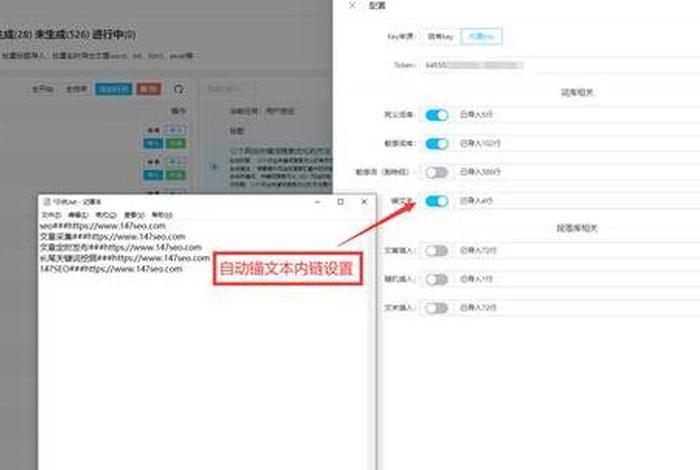Select the highlighted 内置key option
Screen dimensions: 700x470
click(481, 37)
